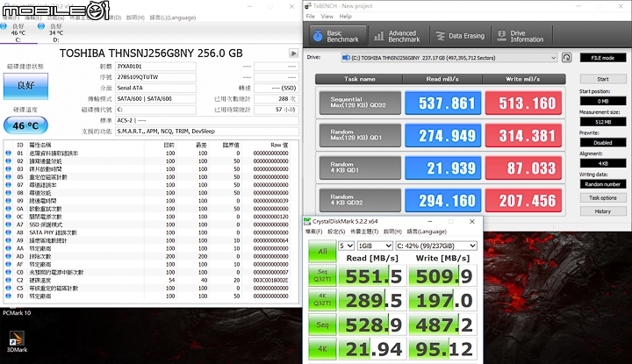This screenshot has height=364, width=632.
Task: Click the 46 °C temperature indicator
Action: coord(25,125)
